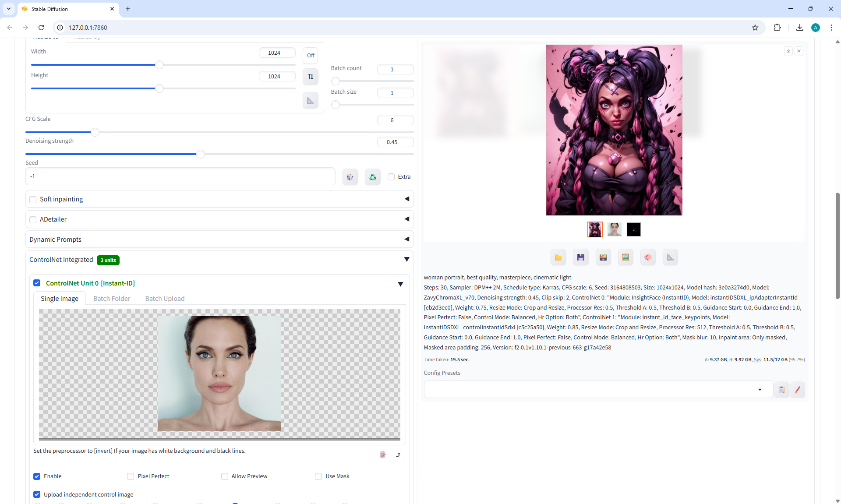Open the output folder icon
This screenshot has height=504, width=841.
click(x=558, y=257)
